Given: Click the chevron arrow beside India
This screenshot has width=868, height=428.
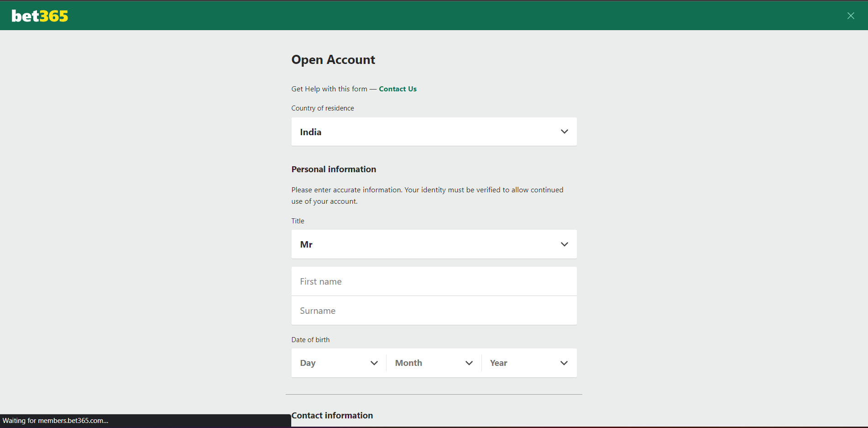Looking at the screenshot, I should [x=564, y=132].
